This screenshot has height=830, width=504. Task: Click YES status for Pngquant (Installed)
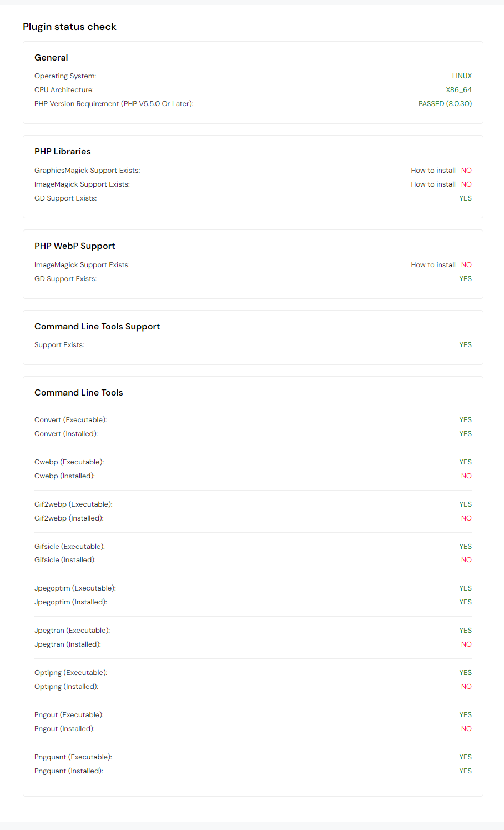[465, 771]
